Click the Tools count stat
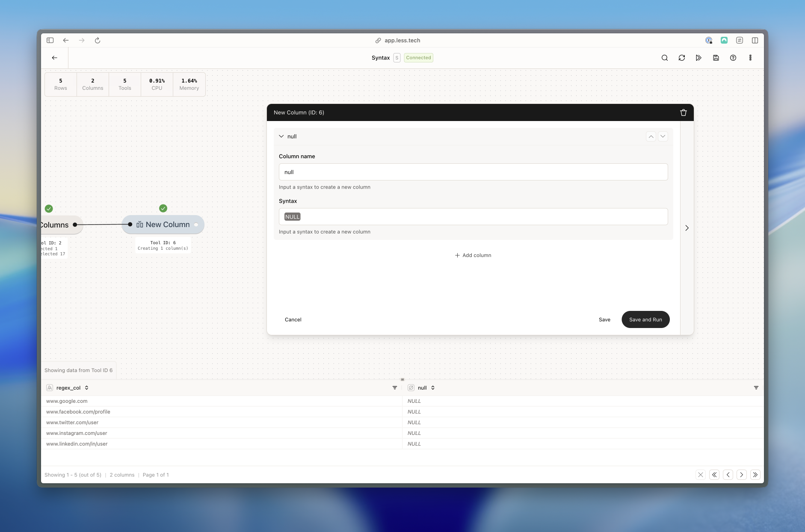Screen dimensions: 805x532 125,84
